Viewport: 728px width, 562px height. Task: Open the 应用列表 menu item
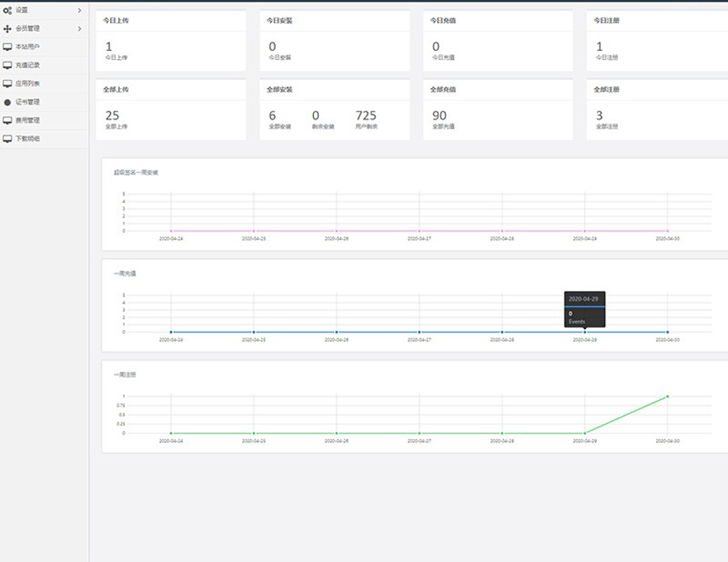click(x=28, y=83)
